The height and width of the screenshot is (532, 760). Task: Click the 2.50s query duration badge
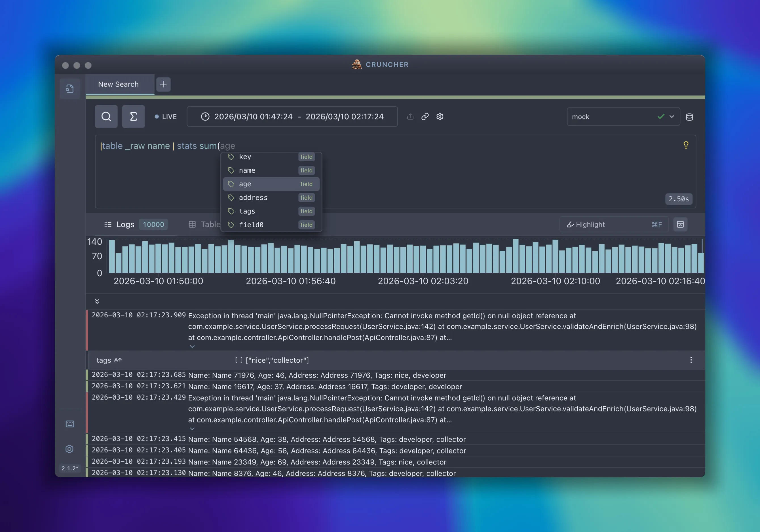679,199
